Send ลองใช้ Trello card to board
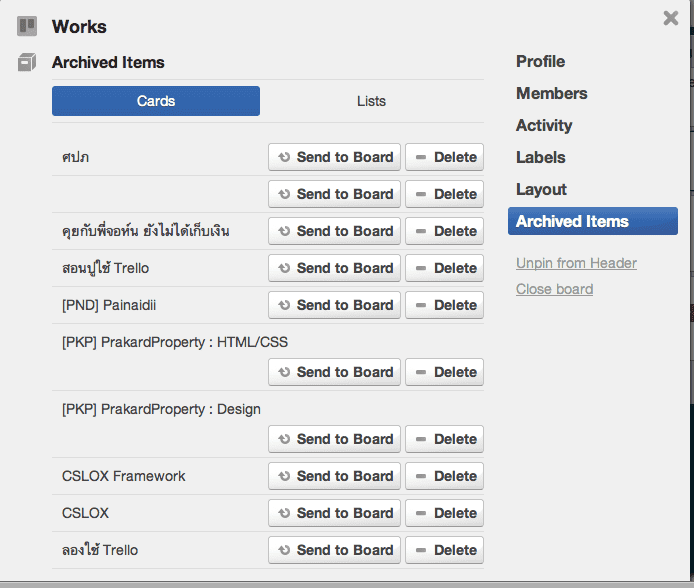The image size is (694, 588). point(334,550)
